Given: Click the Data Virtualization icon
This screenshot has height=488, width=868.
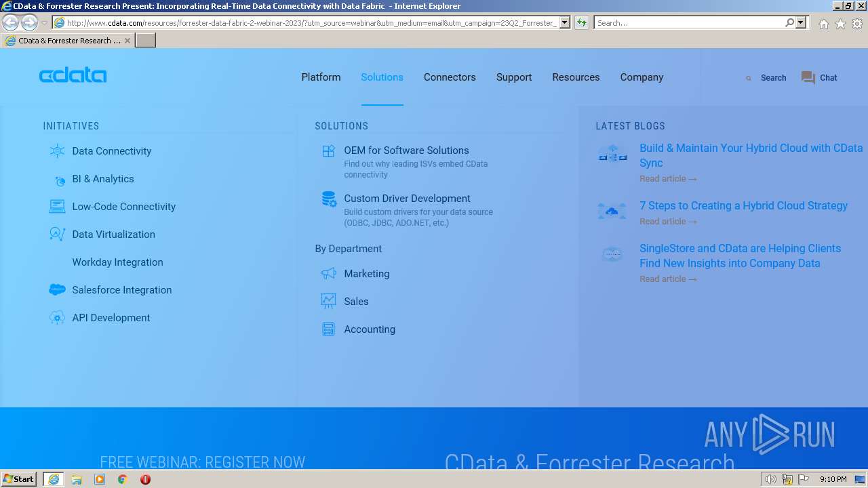Looking at the screenshot, I should (x=58, y=235).
